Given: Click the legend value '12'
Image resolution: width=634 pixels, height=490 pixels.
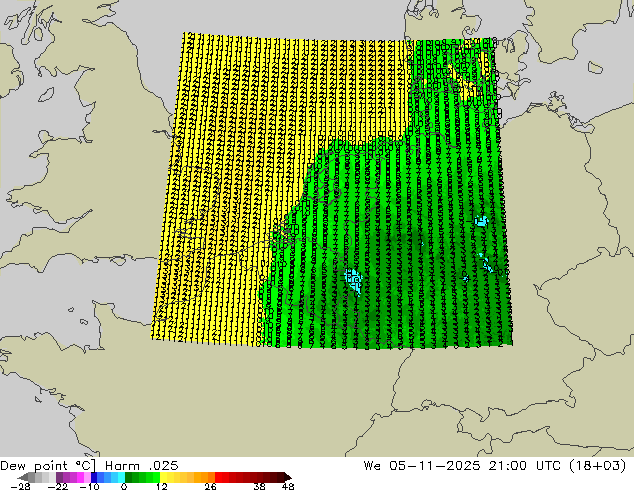Looking at the screenshot, I should coord(162,486).
